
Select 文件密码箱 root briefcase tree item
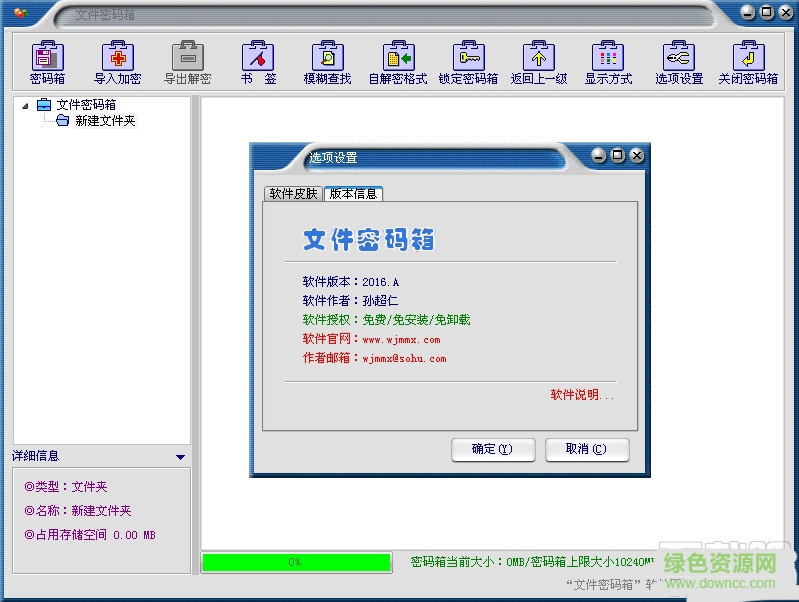click(x=77, y=104)
